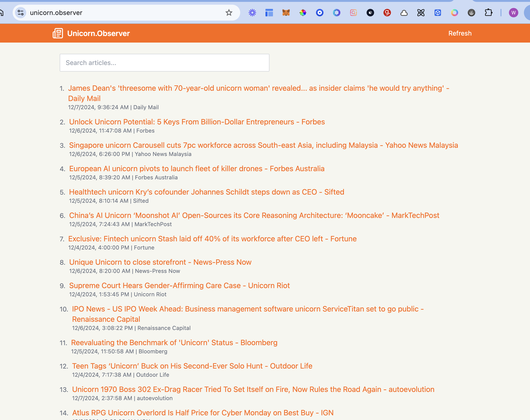Click the color wheel picker extension icon
Viewport: 530px width, 420px height.
(x=303, y=13)
